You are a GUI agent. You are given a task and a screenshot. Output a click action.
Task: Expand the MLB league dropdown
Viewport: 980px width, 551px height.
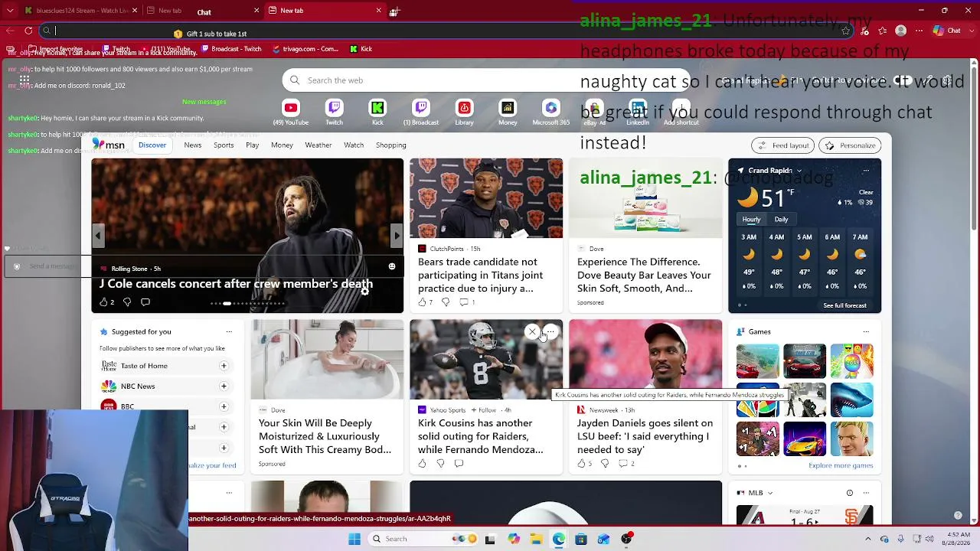tap(770, 493)
